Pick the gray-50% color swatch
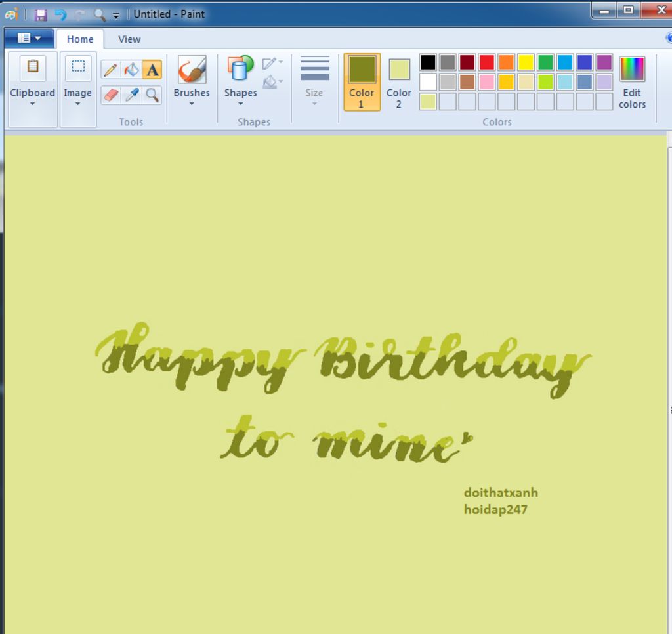This screenshot has height=634, width=672. 448,62
